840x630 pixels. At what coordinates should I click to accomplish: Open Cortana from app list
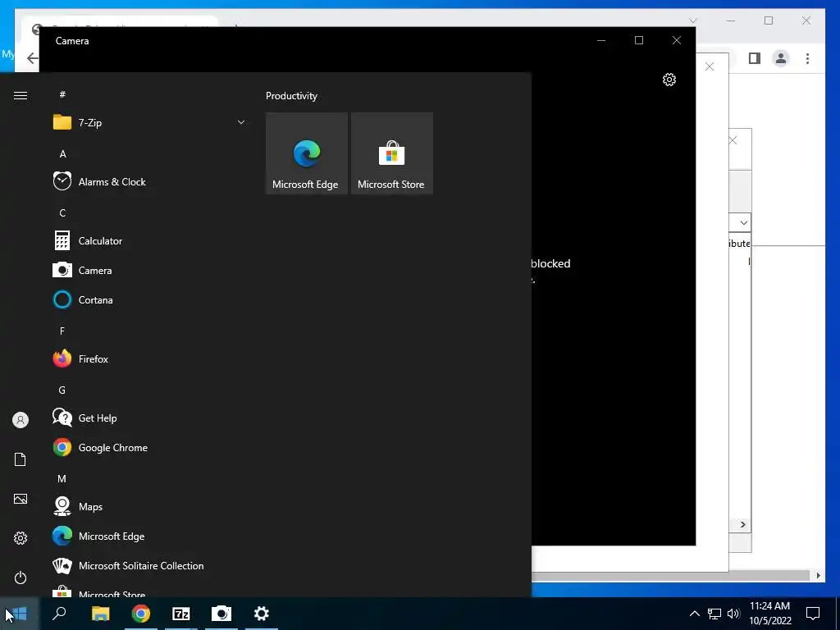(149, 300)
